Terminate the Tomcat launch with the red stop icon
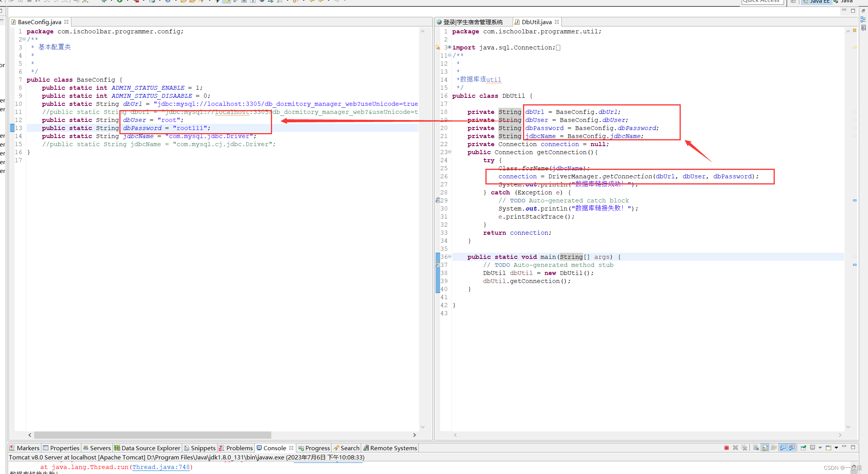The image size is (868, 474). [x=727, y=448]
